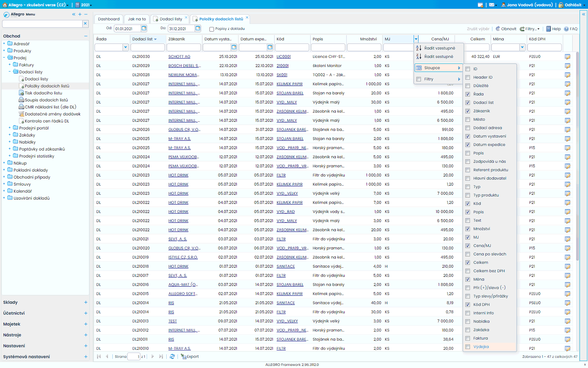
Task: Click the Zákazník column filter field
Action: pyautogui.click(x=184, y=47)
